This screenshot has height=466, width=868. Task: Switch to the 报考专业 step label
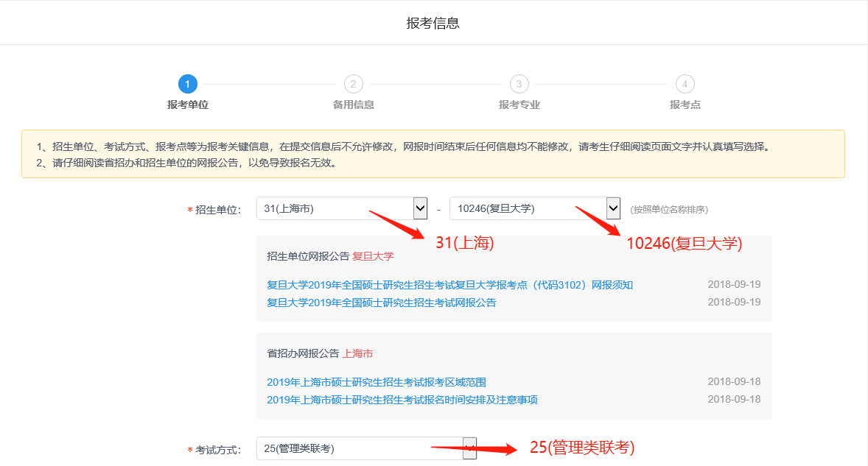tap(519, 105)
